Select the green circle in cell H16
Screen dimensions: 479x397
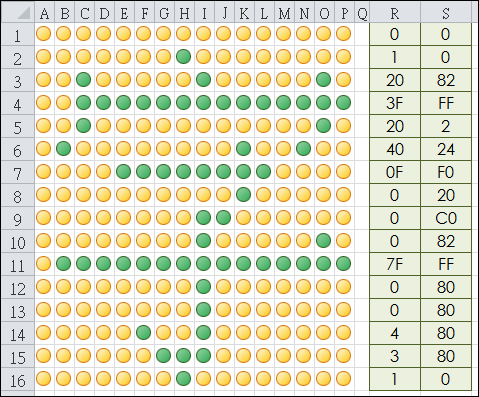183,379
